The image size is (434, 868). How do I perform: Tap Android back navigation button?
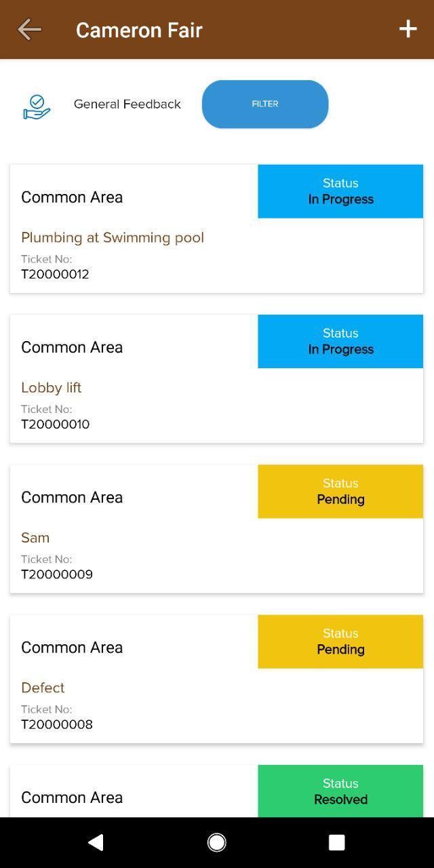tap(96, 842)
